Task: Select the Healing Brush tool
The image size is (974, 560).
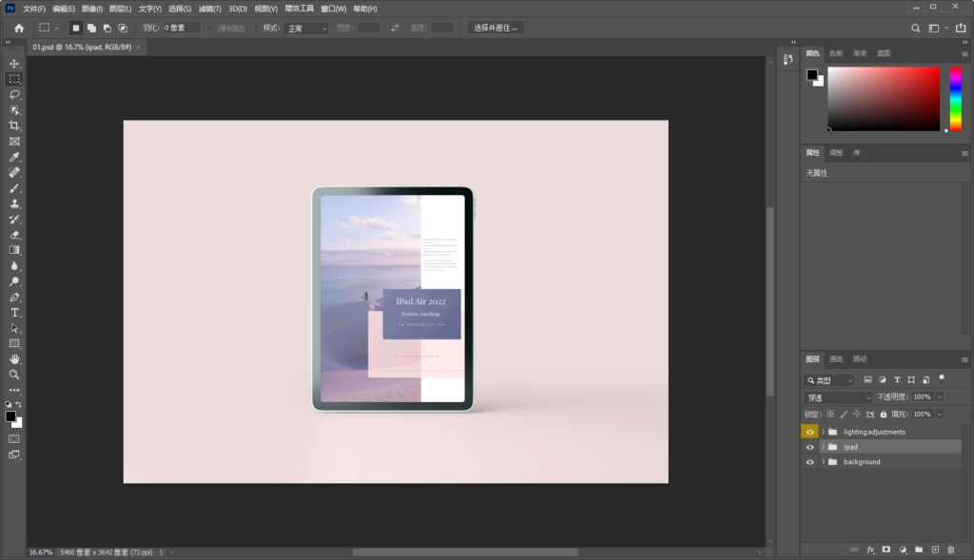Action: pos(14,172)
